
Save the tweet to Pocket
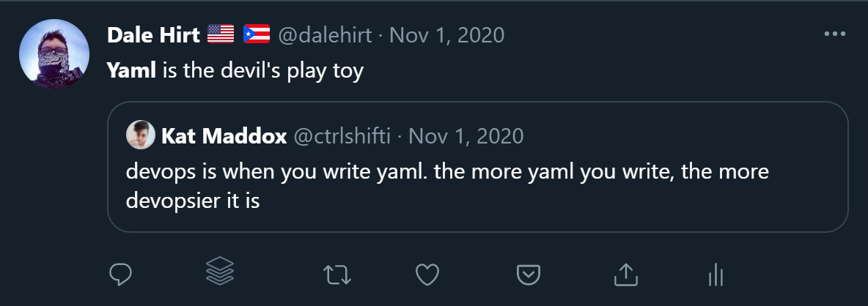point(528,275)
